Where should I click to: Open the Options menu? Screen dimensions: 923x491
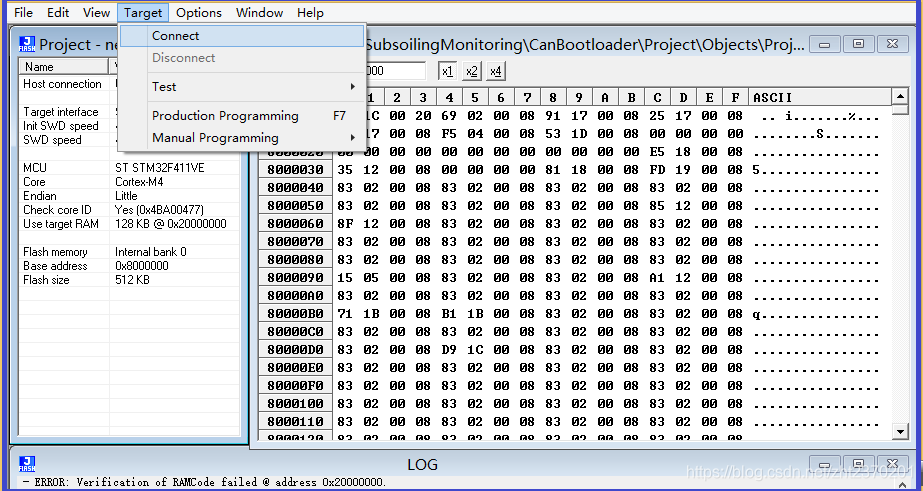198,12
